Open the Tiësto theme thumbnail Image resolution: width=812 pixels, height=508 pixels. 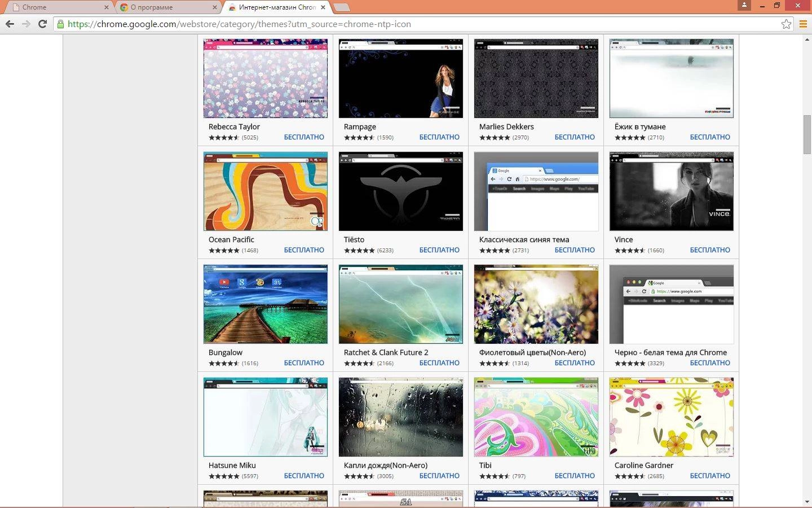[401, 191]
